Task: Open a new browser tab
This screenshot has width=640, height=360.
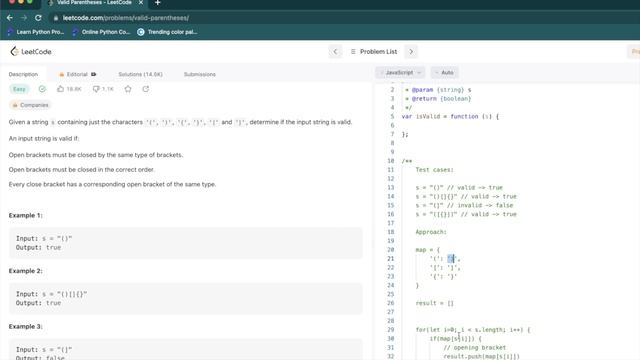Action: pyautogui.click(x=158, y=3)
